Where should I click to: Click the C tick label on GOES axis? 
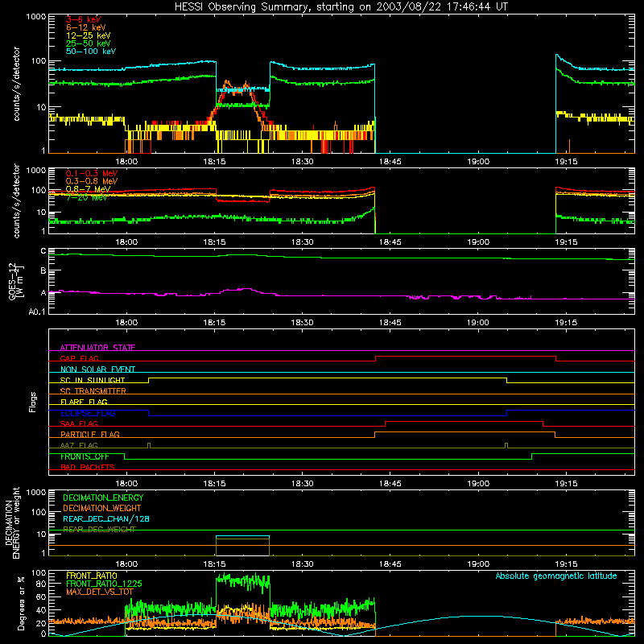[43, 251]
